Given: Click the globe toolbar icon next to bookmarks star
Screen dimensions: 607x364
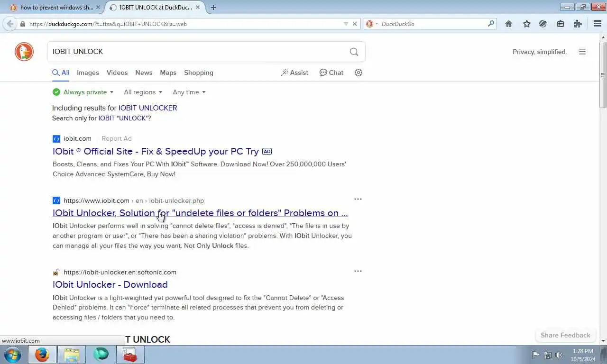Looking at the screenshot, I should [543, 24].
